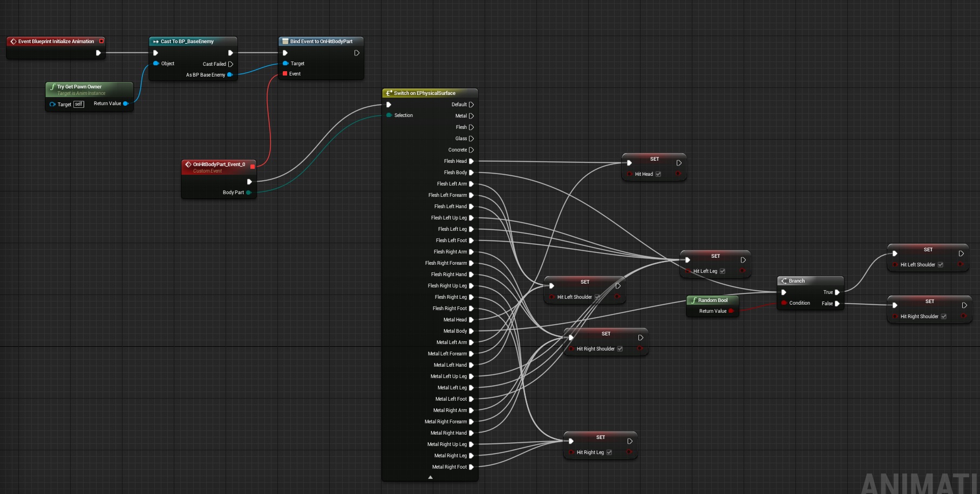The width and height of the screenshot is (980, 494).
Task: Click exec output pin of Bind Event node
Action: coord(357,53)
